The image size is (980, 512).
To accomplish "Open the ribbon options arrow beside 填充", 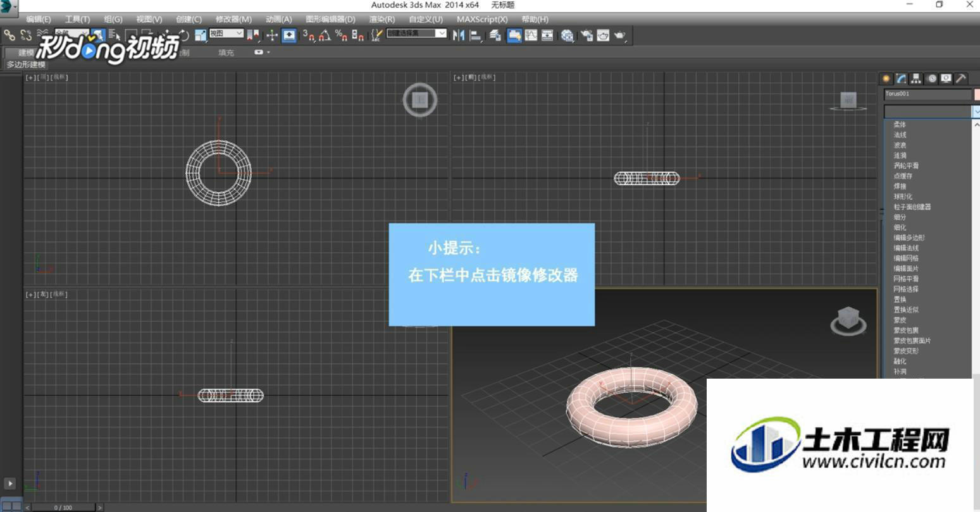I will 269,52.
